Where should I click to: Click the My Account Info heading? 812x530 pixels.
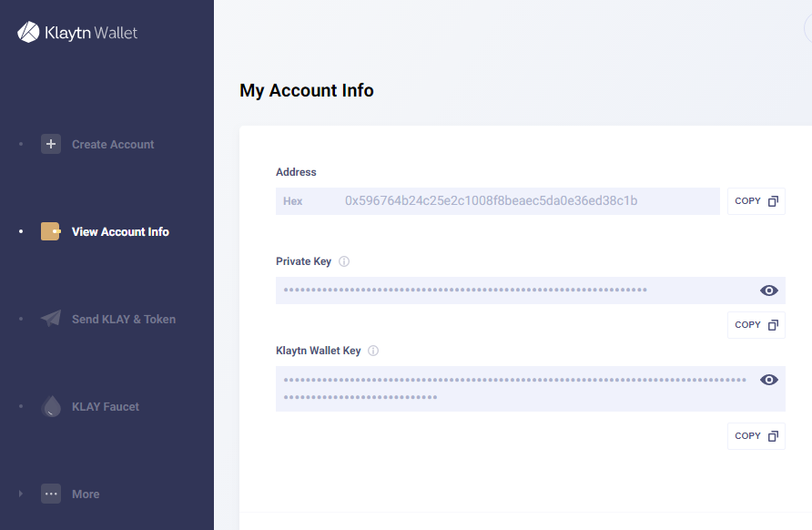point(307,91)
